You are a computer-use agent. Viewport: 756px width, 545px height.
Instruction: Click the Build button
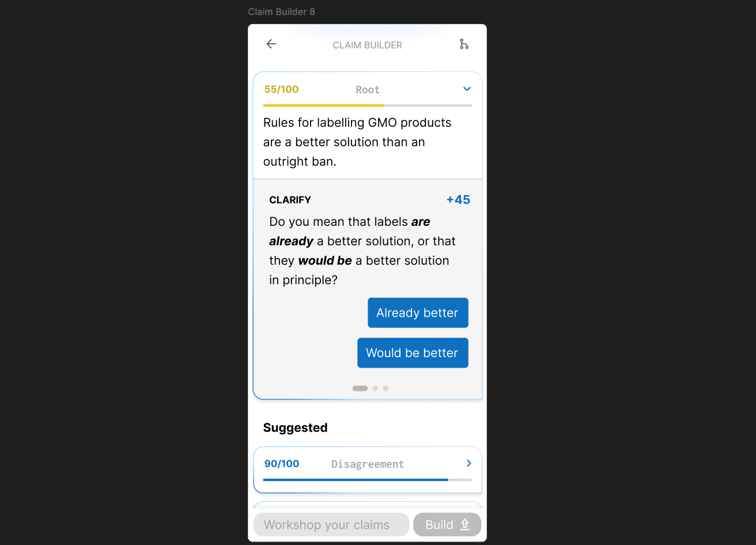[447, 525]
